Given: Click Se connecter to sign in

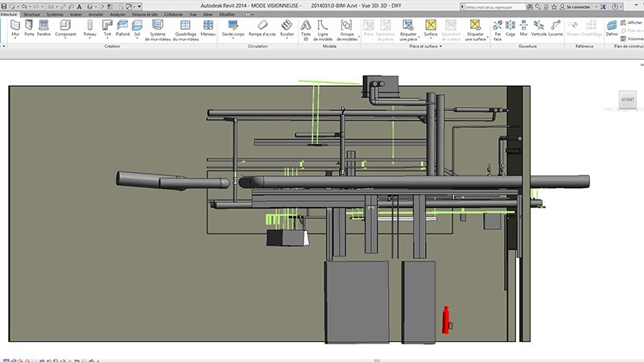Looking at the screenshot, I should pos(577,6).
